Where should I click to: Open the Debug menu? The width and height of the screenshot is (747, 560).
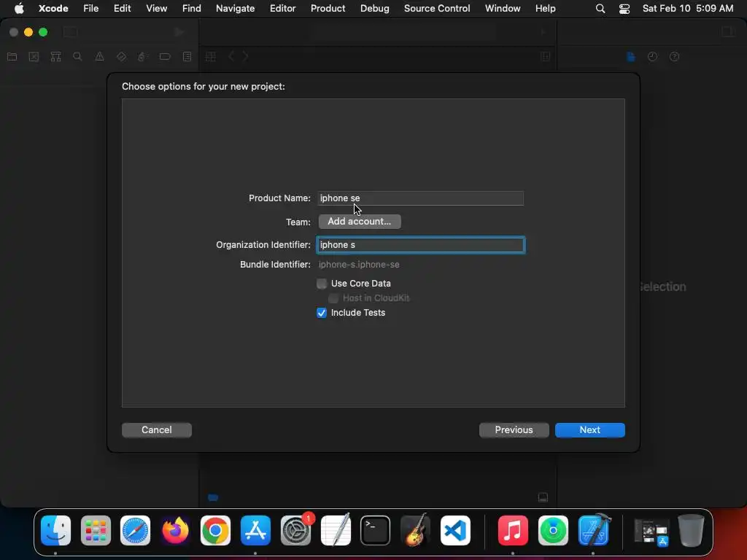click(374, 9)
